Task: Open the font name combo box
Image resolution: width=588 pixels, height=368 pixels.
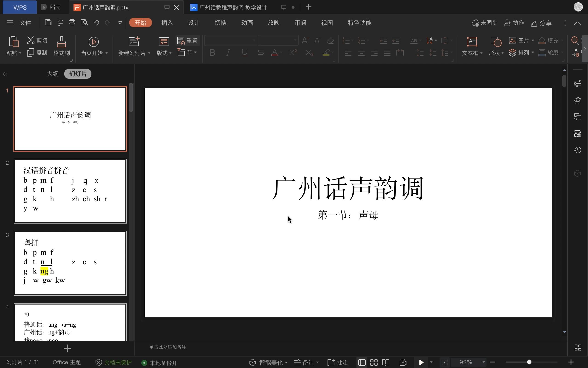Action: 231,40
